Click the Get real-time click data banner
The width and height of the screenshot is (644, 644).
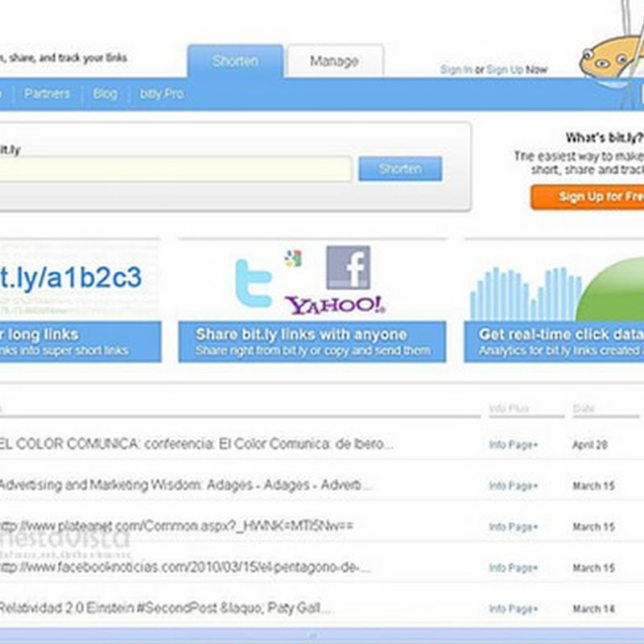point(554,341)
